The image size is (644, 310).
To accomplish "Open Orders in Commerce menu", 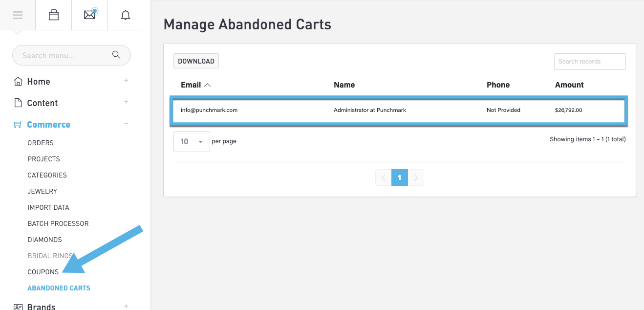I will tap(41, 143).
